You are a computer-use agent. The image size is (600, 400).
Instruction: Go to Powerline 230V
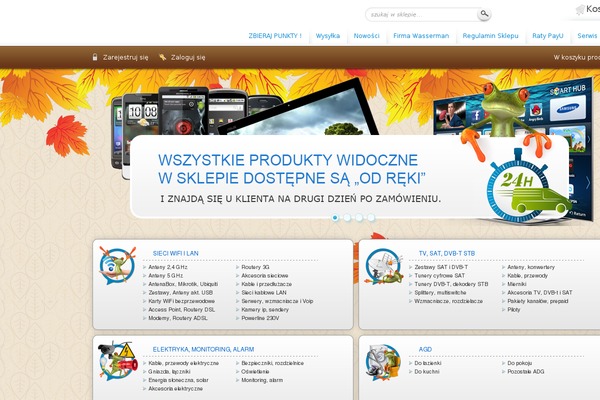(260, 318)
